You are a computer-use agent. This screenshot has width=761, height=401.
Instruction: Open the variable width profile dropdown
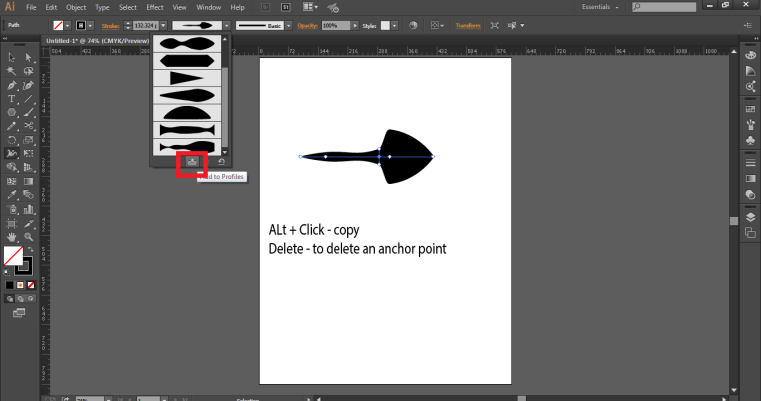coord(226,24)
